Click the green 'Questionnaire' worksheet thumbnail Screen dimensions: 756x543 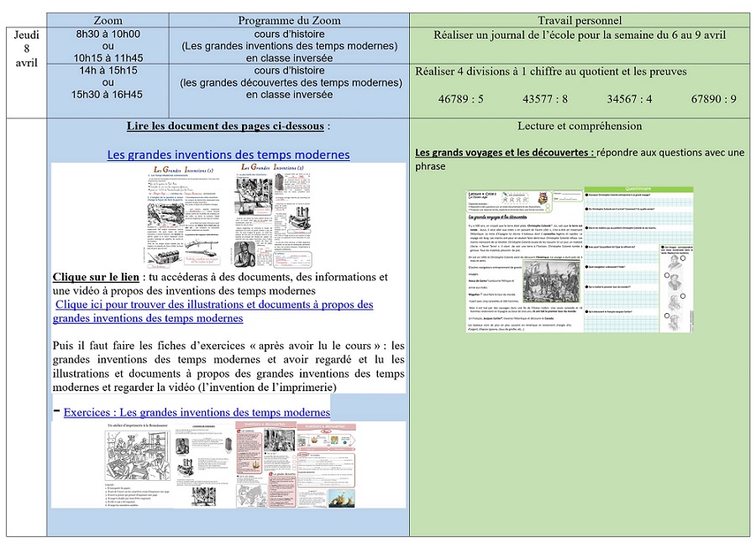coord(639,259)
